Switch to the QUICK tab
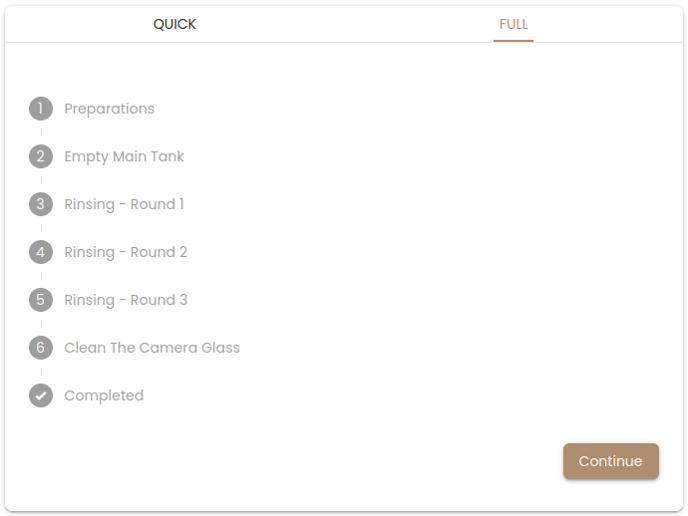This screenshot has width=688, height=516. click(175, 24)
